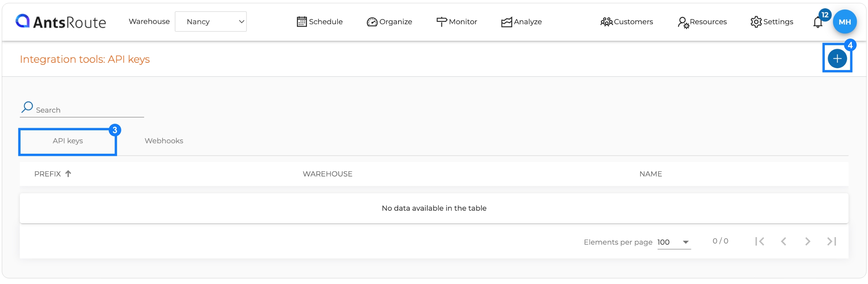Screen dimensions: 868x284
Task: Open the Monitor menu
Action: pyautogui.click(x=457, y=22)
